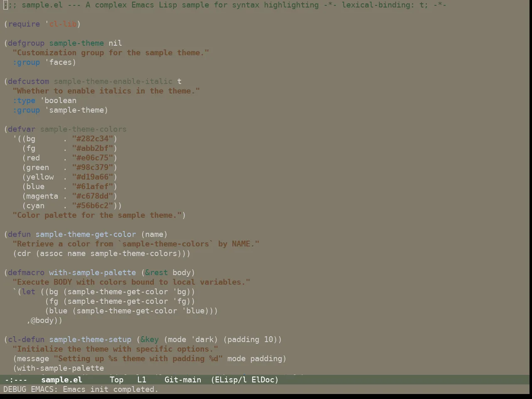The image size is (532, 399).
Task: Click the 'cl-defun' keyword
Action: (26, 340)
